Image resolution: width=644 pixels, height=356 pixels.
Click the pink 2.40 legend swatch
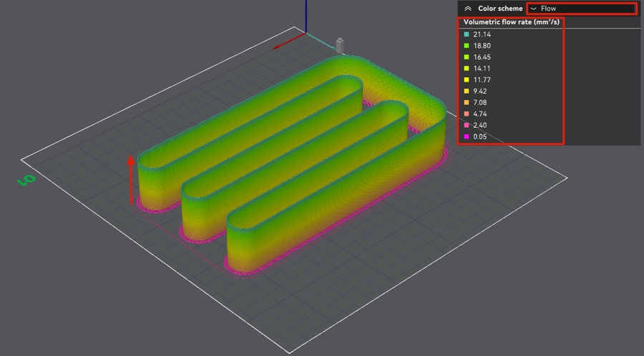click(x=466, y=125)
